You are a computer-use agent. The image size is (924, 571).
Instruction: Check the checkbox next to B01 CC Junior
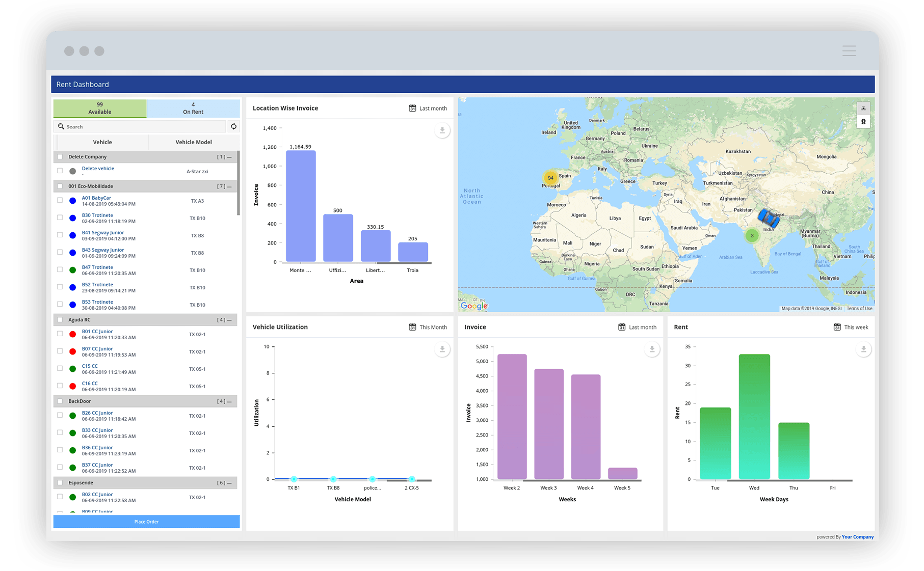coord(60,334)
